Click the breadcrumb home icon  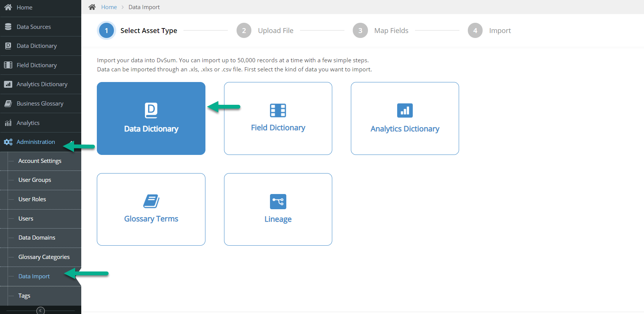coord(92,7)
